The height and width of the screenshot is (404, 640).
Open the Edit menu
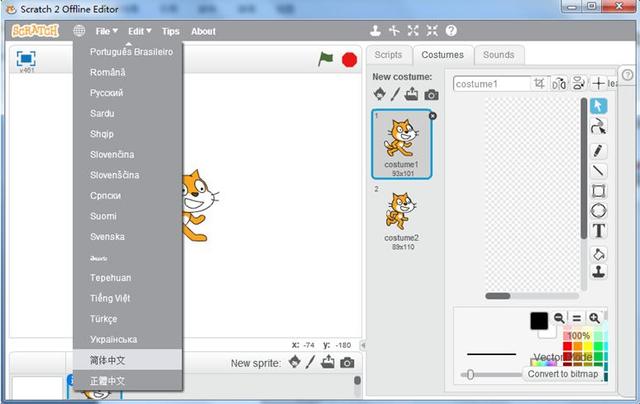tap(140, 31)
